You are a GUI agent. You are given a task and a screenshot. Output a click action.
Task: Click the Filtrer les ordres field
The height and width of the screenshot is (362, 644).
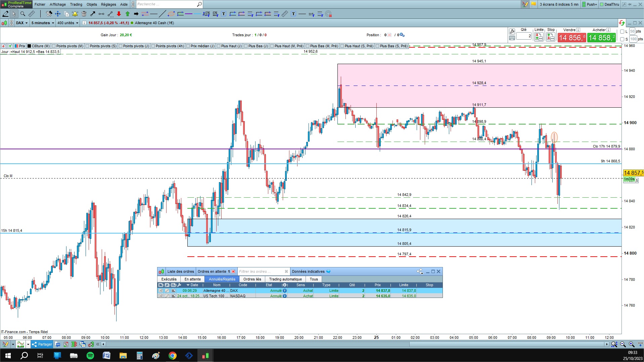[x=261, y=271]
